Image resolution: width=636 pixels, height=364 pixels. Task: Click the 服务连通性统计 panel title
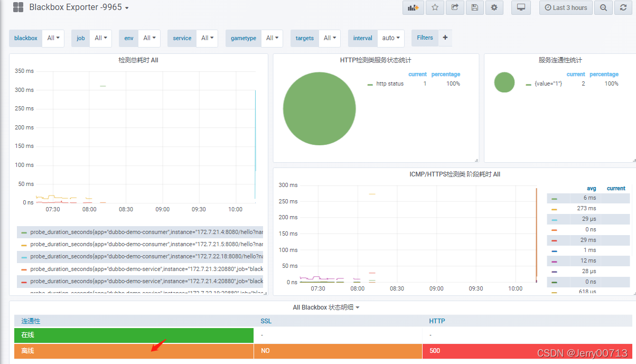pyautogui.click(x=560, y=60)
